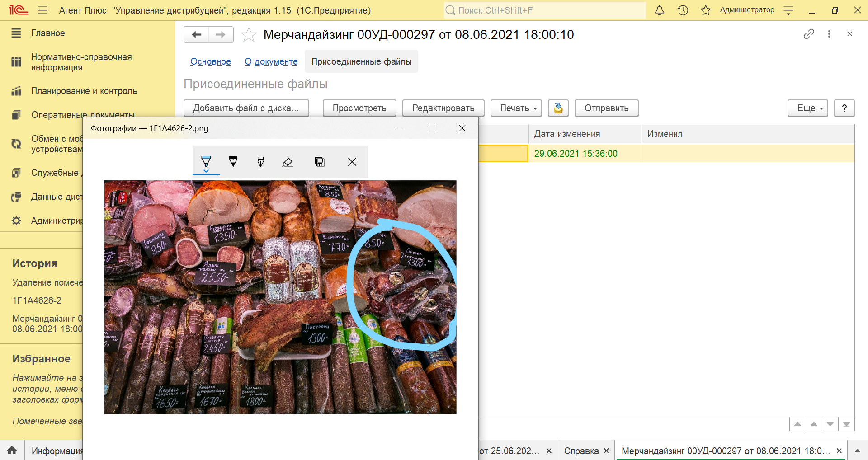Add document to favorites with star icon
This screenshot has height=460, width=868.
tap(249, 35)
